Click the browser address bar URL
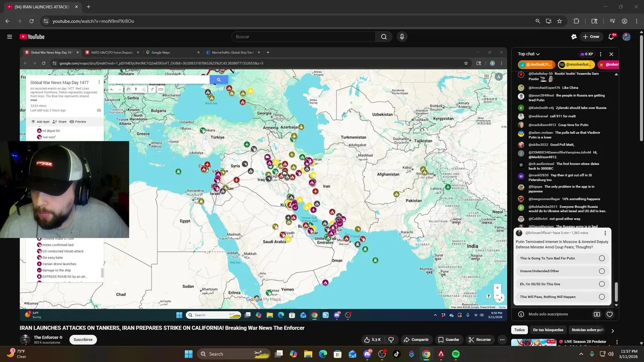The width and height of the screenshot is (644, 362). (93, 21)
